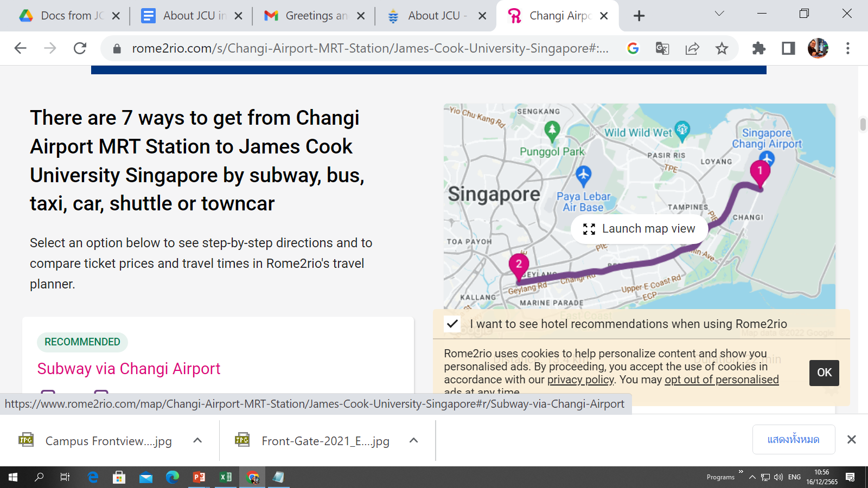
Task: Focus the address bar URL field
Action: 370,49
